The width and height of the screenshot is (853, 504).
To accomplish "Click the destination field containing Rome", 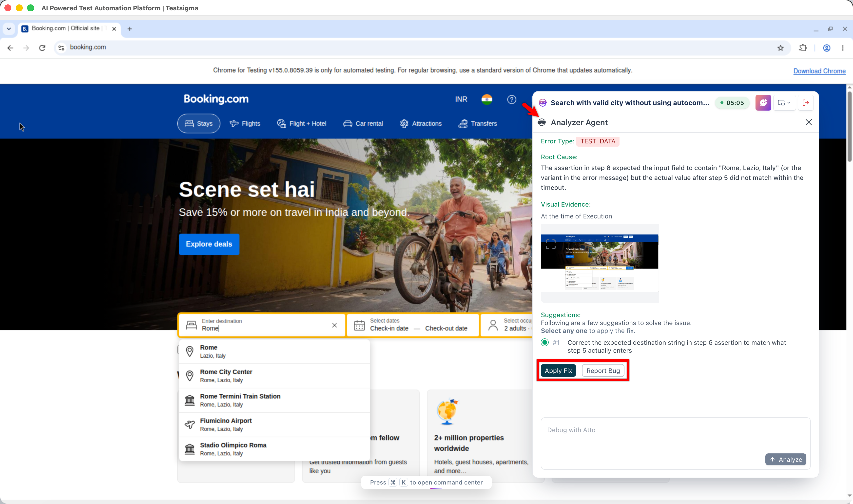I will tap(262, 325).
